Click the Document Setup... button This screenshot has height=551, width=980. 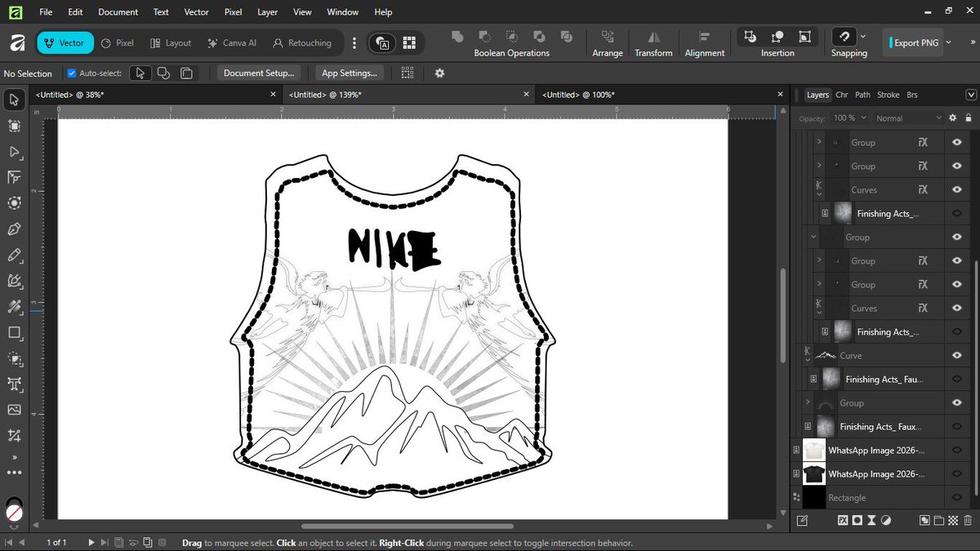tap(259, 73)
